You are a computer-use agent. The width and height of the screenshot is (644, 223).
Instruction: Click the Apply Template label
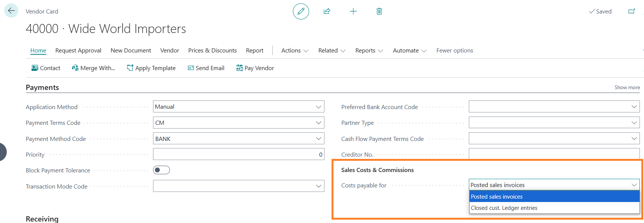point(155,68)
